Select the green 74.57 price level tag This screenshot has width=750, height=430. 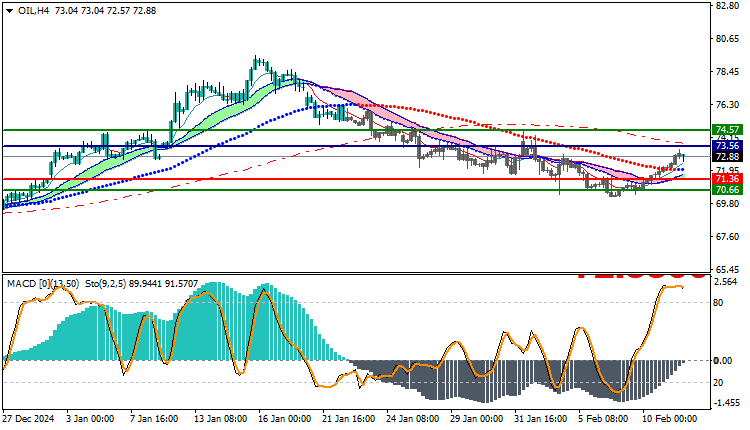click(x=727, y=130)
